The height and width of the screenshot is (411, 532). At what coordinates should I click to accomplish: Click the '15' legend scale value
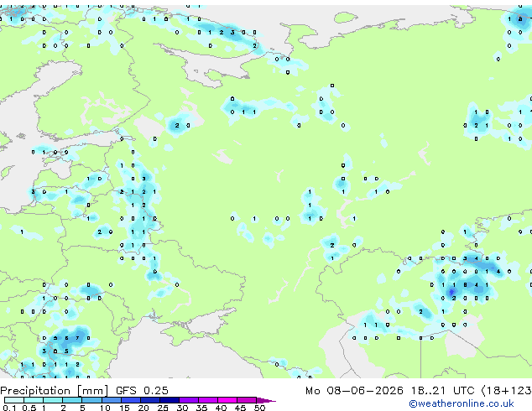tap(124, 408)
